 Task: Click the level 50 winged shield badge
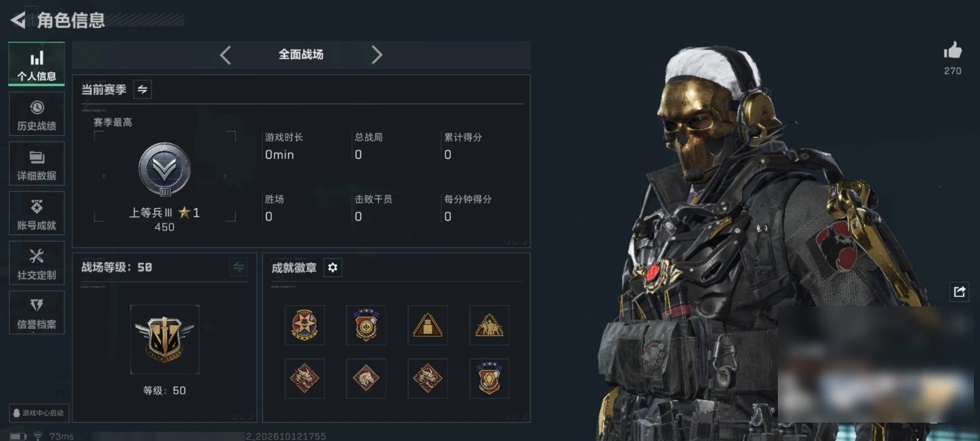[x=165, y=339]
